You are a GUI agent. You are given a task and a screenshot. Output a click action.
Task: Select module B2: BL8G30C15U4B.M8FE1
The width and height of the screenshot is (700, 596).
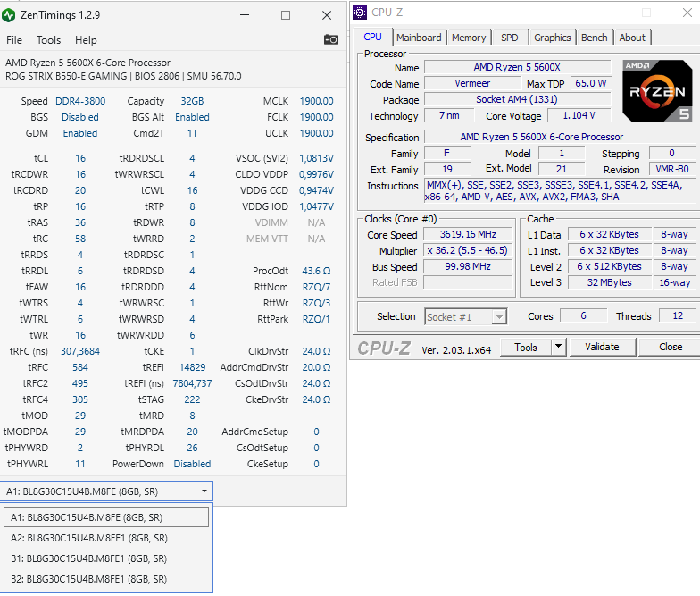click(x=106, y=579)
